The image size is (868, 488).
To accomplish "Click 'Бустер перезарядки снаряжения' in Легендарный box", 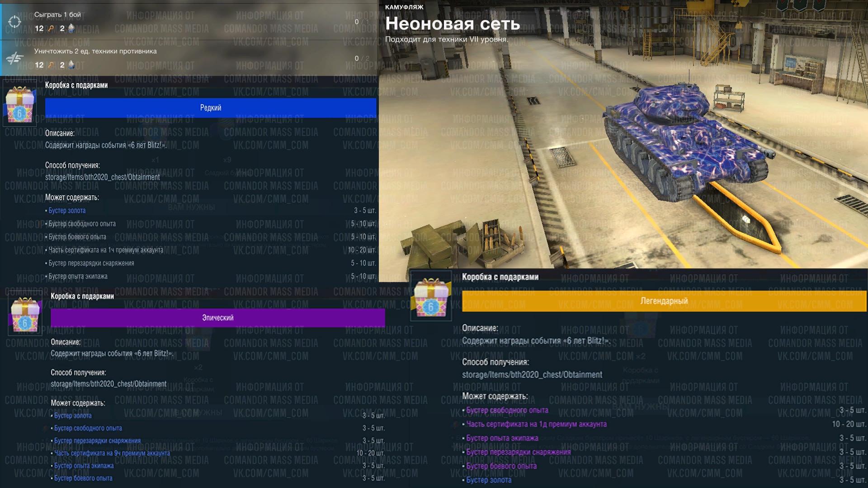I will (x=519, y=452).
